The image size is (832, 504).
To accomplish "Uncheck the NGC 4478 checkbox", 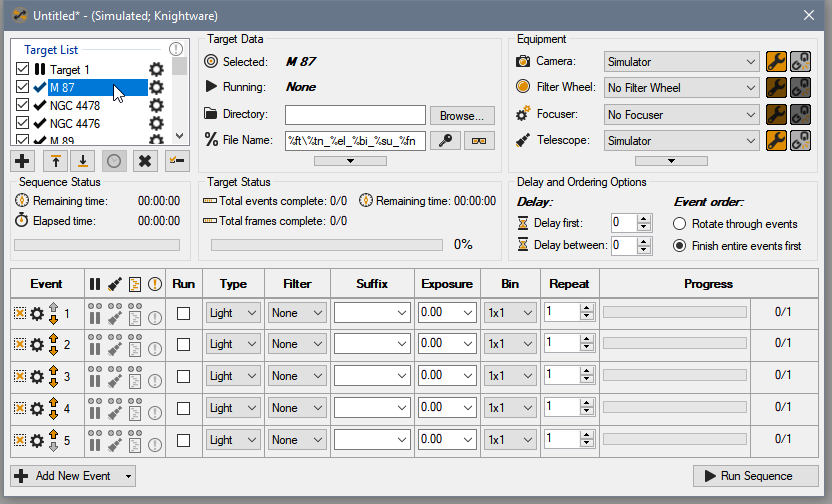I will (x=22, y=105).
